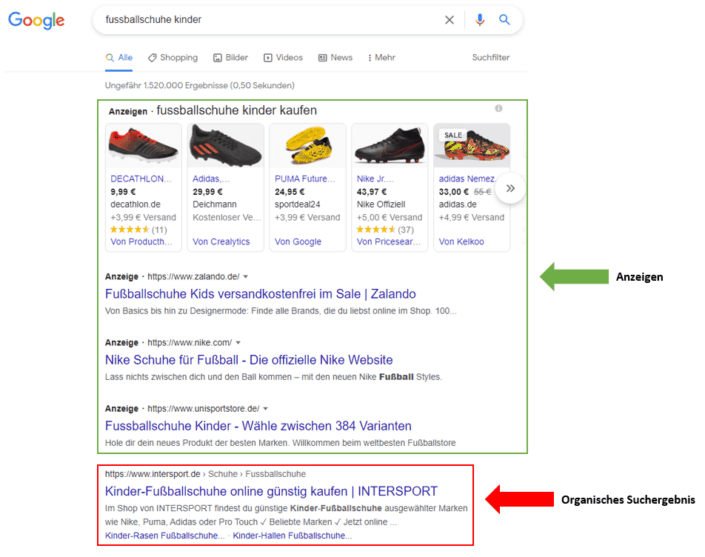
Task: Open the black Adidas shoe thumbnail
Action: tap(225, 146)
